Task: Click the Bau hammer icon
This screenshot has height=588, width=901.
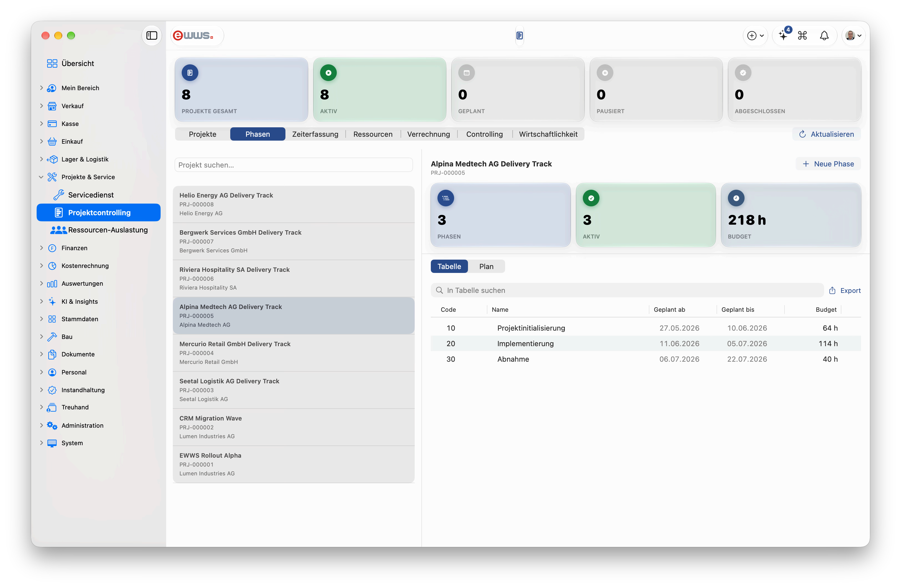Action: pos(52,337)
